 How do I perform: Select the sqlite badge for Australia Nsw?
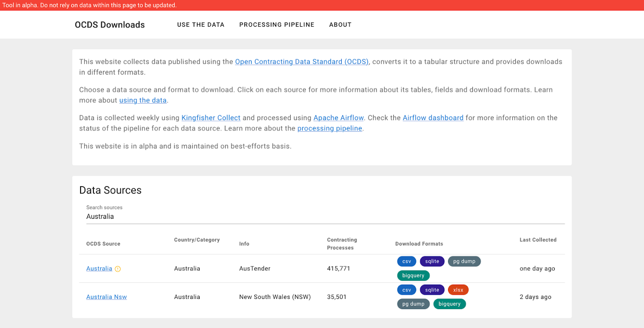tap(432, 290)
